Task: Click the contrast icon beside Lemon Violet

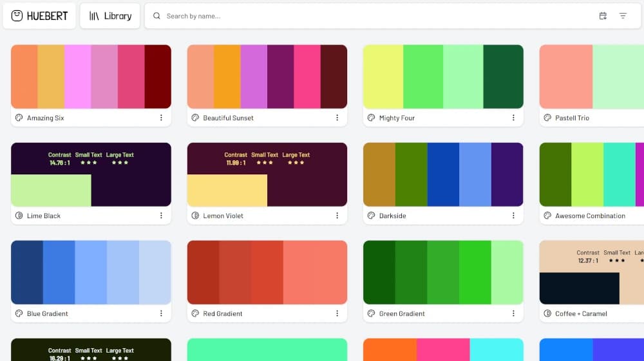Action: coord(195,216)
